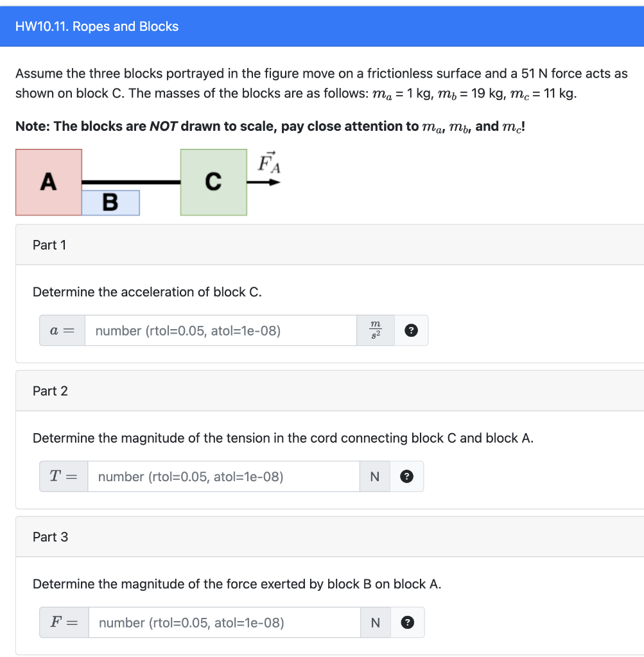
Task: Click the 'a =' variable label
Action: click(x=62, y=330)
